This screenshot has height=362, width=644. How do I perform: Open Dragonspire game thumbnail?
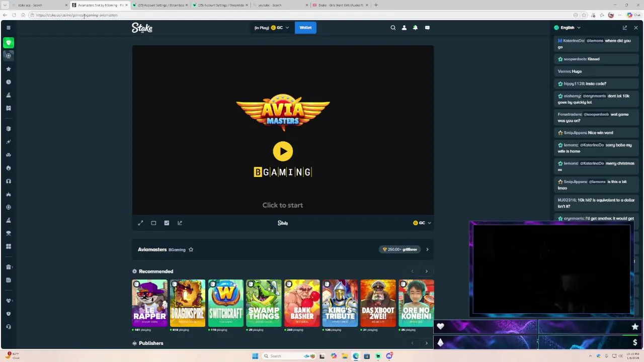click(188, 303)
